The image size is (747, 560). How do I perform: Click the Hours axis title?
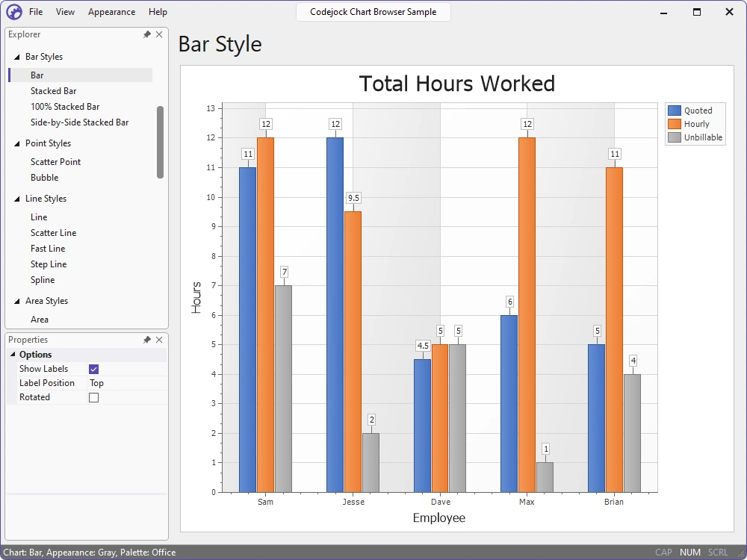(196, 297)
